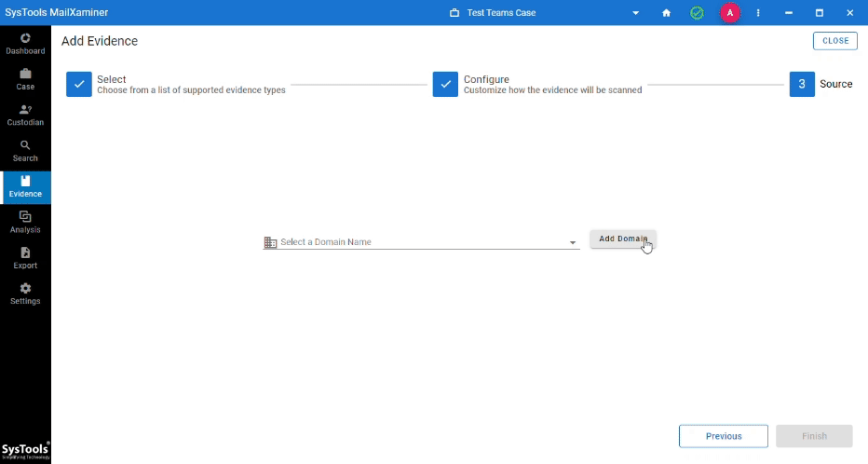Expand the case selector dropdown arrow
The width and height of the screenshot is (868, 464).
point(635,13)
